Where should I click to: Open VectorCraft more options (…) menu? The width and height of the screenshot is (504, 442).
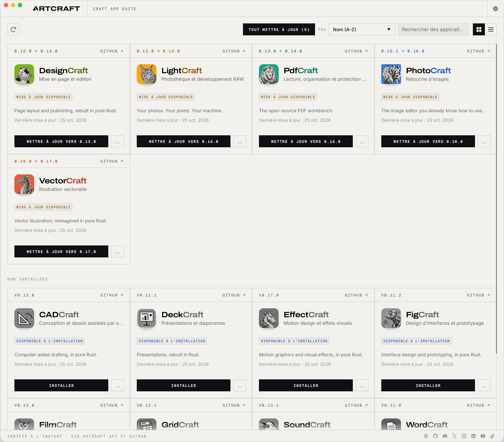[x=118, y=251]
